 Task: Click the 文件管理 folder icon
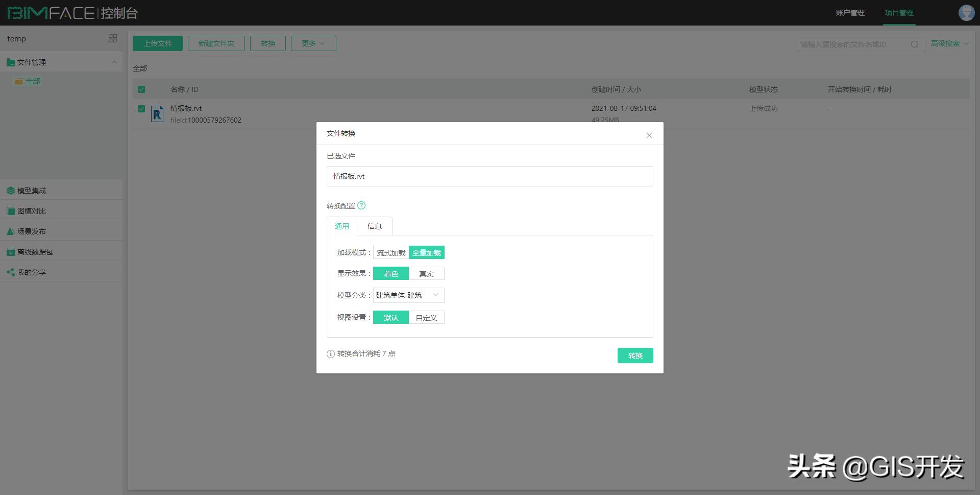click(x=11, y=62)
